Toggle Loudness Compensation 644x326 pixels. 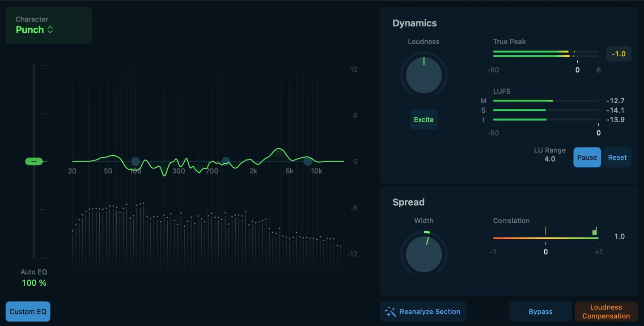pos(606,312)
